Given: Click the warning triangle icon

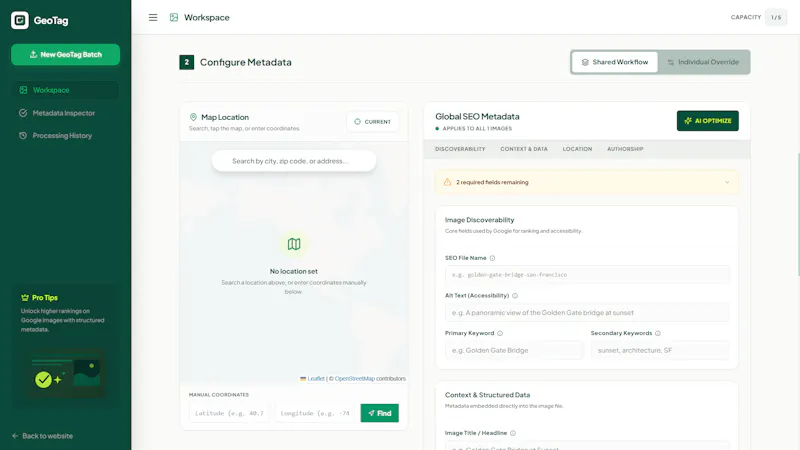Looking at the screenshot, I should click(x=447, y=182).
